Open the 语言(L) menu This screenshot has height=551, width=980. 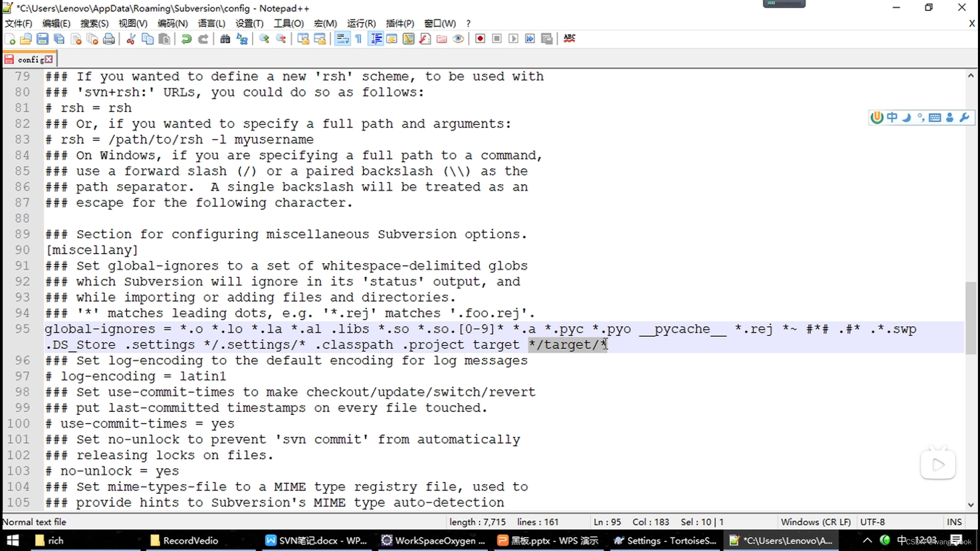pos(211,23)
